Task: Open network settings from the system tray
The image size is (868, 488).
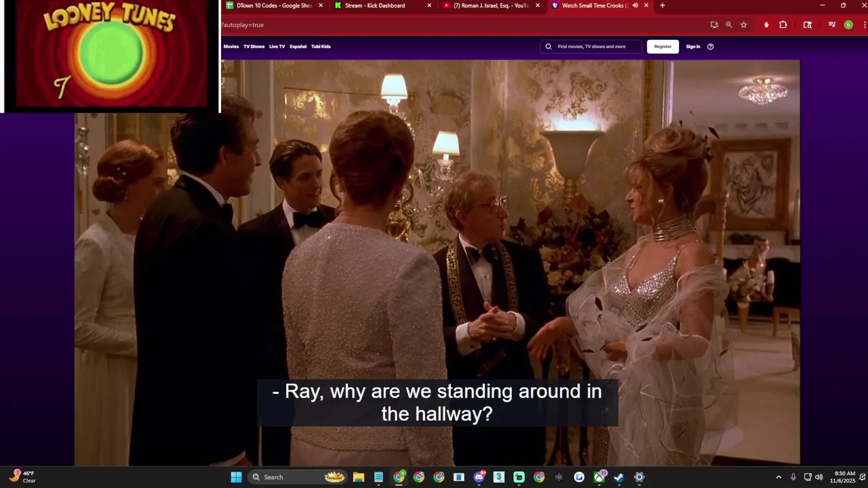Action: tap(808, 477)
